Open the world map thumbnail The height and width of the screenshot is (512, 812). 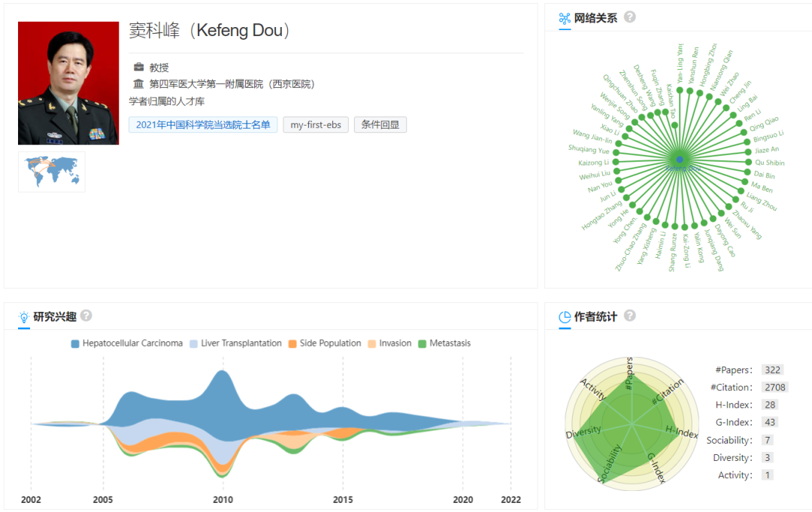(52, 171)
